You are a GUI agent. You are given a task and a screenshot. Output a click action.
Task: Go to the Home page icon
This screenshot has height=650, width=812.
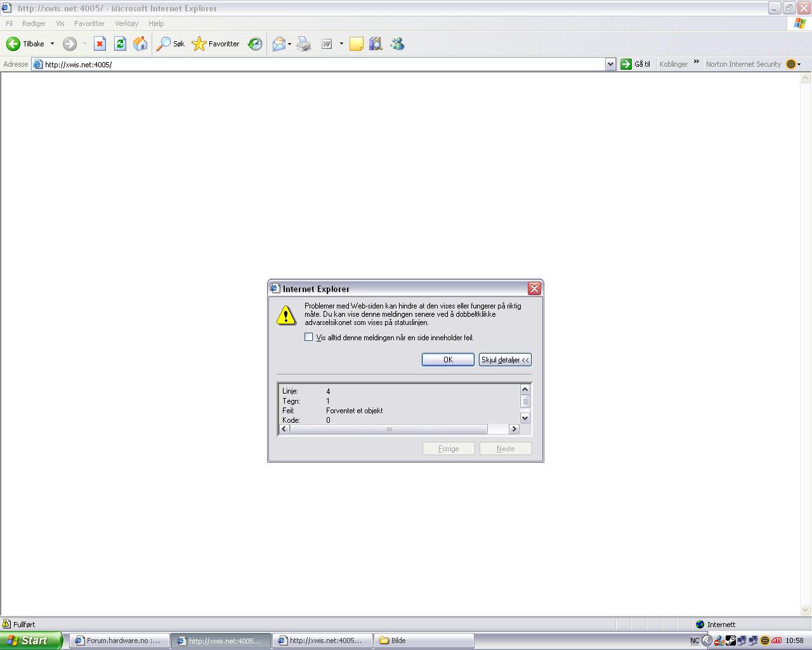pos(140,44)
